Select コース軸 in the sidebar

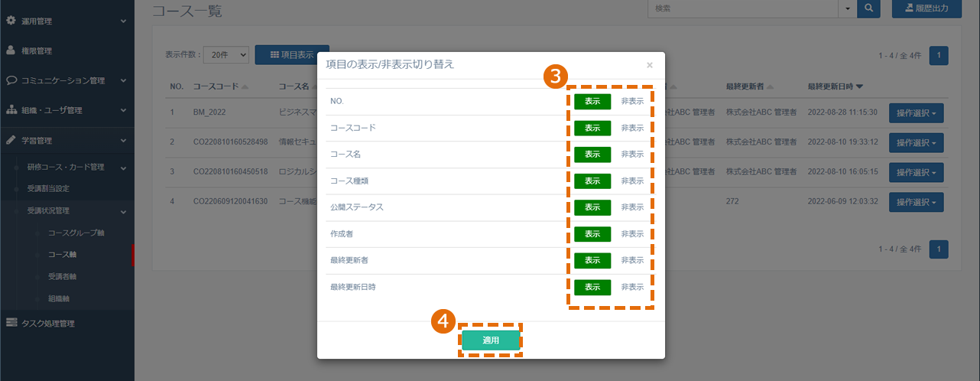pyautogui.click(x=62, y=254)
